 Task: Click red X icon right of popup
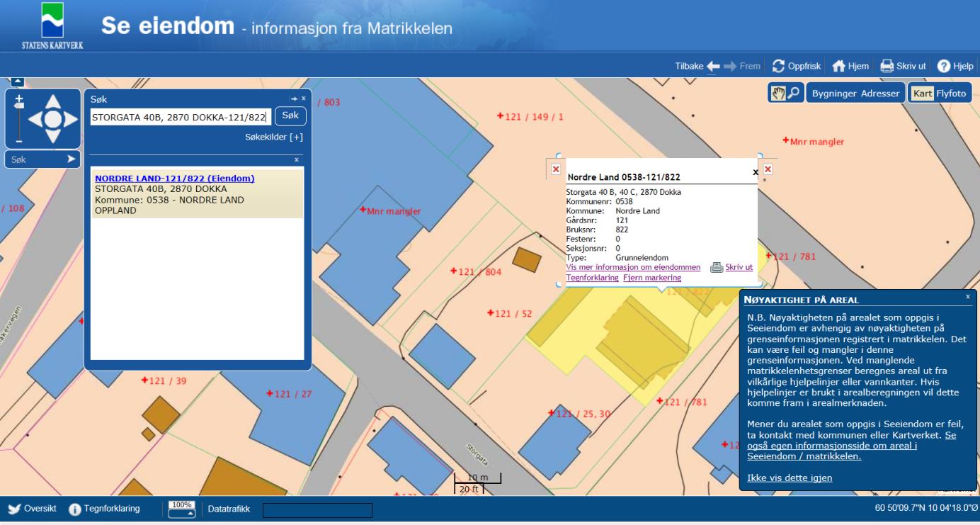[767, 169]
